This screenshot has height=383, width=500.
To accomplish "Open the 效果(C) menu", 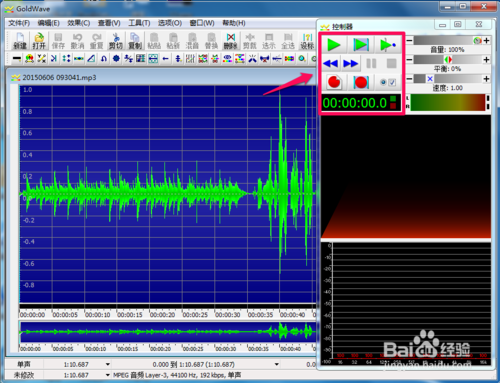I will 79,23.
